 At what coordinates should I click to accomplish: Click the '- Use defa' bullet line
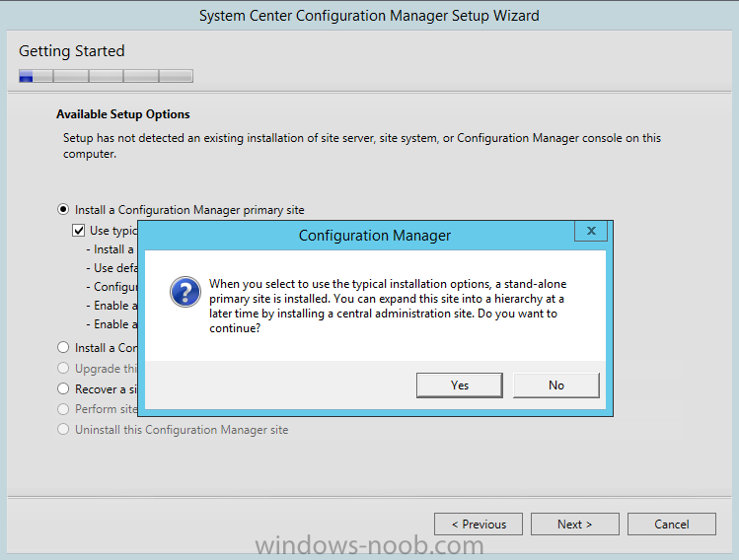pos(112,268)
